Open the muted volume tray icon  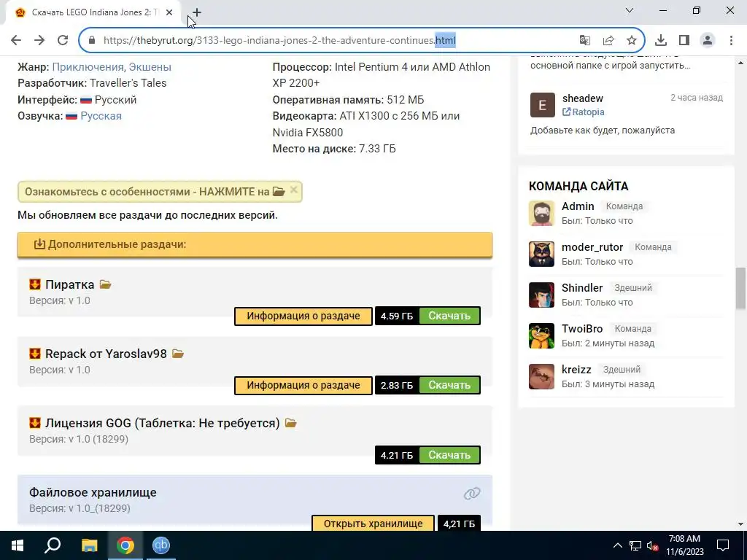(x=652, y=545)
